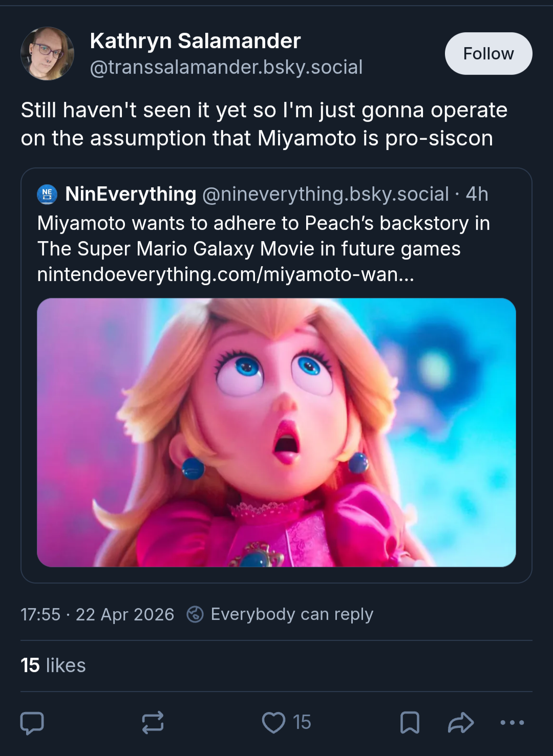553x756 pixels.
Task: Open the 17:55 · 22 Apr 2026 timestamp
Action: tap(97, 614)
